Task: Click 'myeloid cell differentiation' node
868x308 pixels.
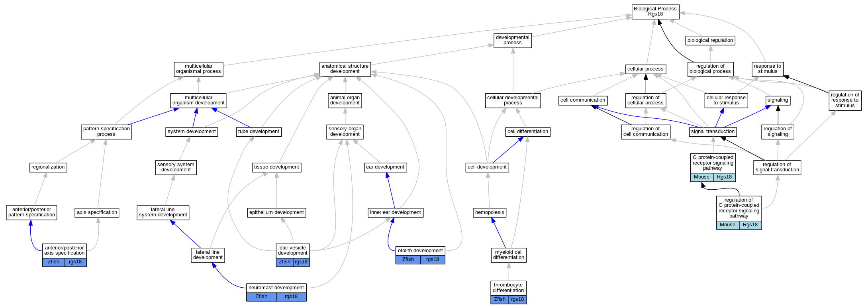Action: click(509, 255)
